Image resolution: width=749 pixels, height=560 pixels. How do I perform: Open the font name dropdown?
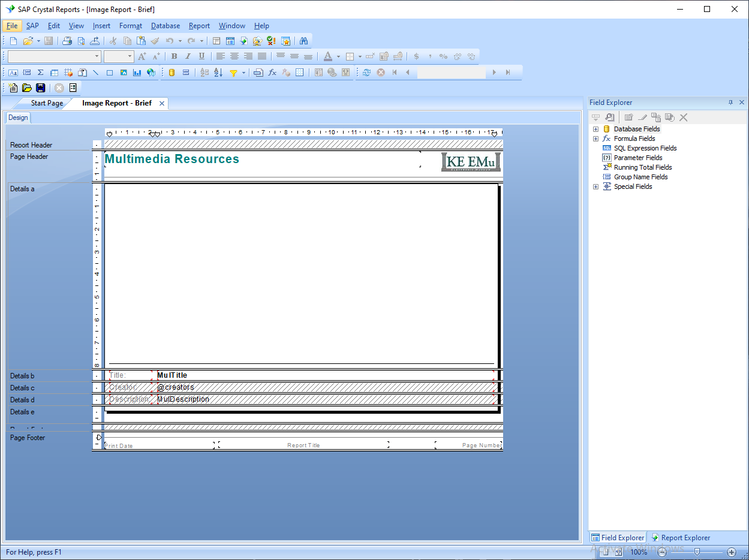pos(97,56)
